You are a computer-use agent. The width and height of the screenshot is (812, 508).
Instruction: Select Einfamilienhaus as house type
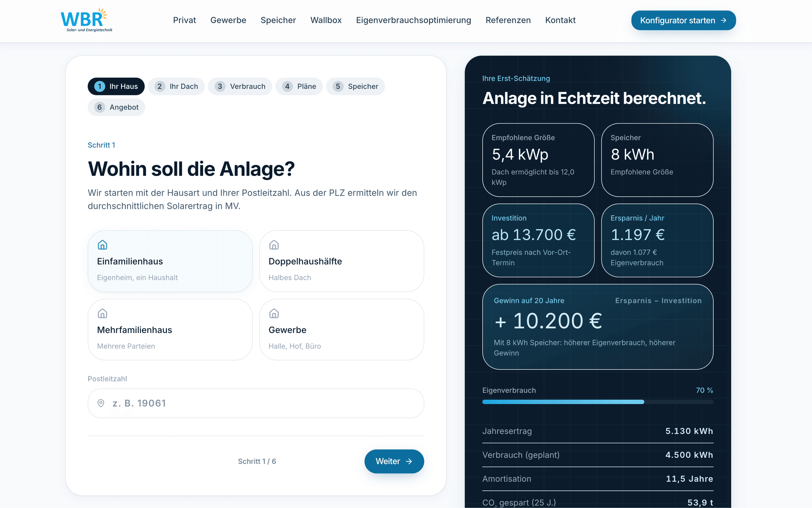(x=170, y=261)
